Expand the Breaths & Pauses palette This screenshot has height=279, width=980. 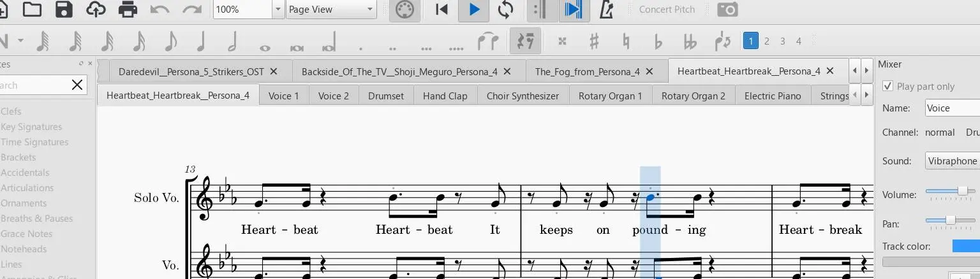37,218
